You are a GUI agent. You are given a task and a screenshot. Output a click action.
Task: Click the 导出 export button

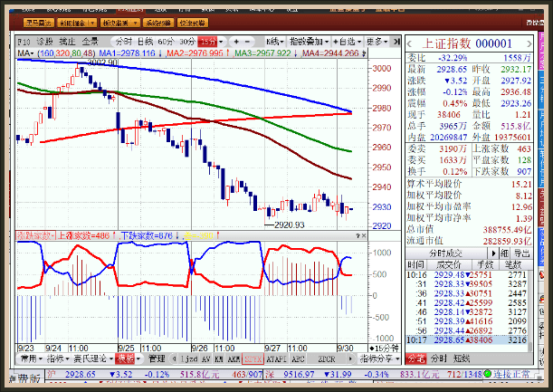click(x=521, y=253)
